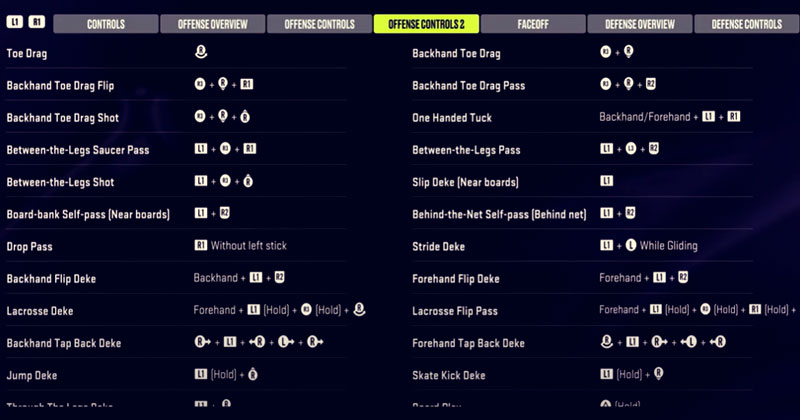Click the L1 icon in the Jump Deke row
This screenshot has width=800, height=420.
[x=201, y=374]
